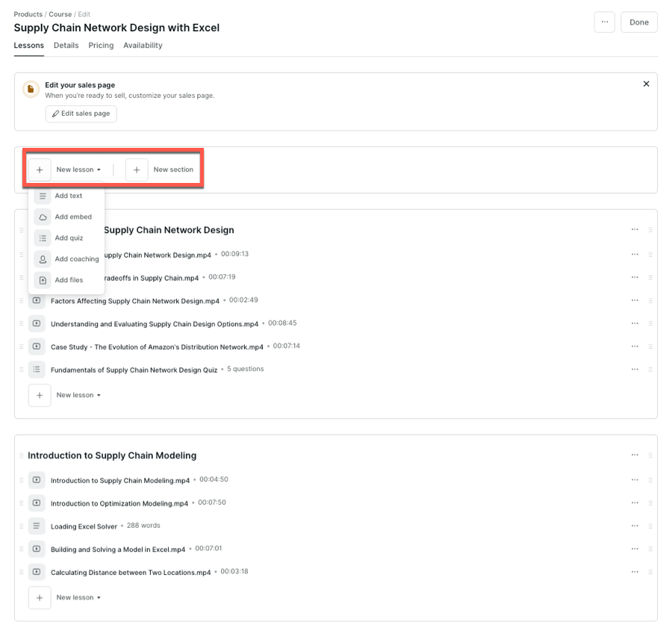
Task: Click the text icon beside Loading Excel Solver
Action: [37, 526]
